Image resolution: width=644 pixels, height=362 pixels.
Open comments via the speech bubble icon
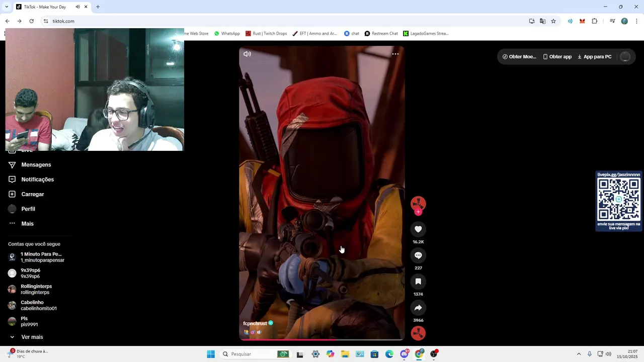click(x=418, y=255)
